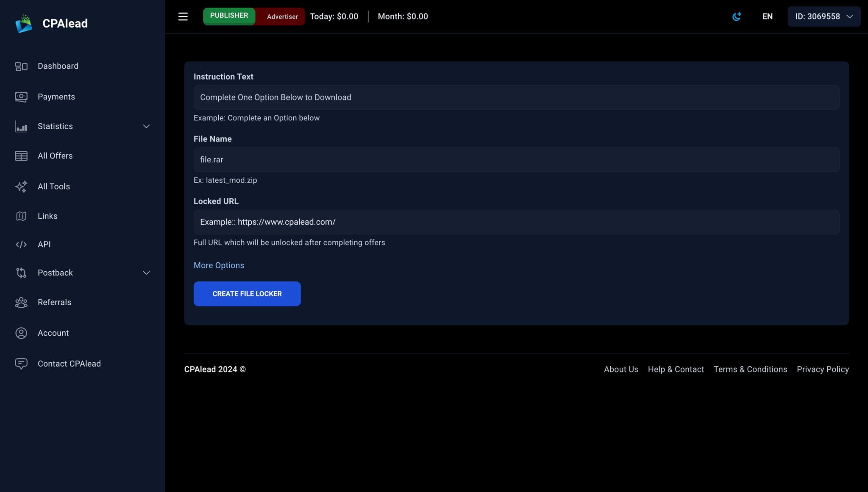Click the Payments money icon
This screenshot has height=492, width=868.
21,97
